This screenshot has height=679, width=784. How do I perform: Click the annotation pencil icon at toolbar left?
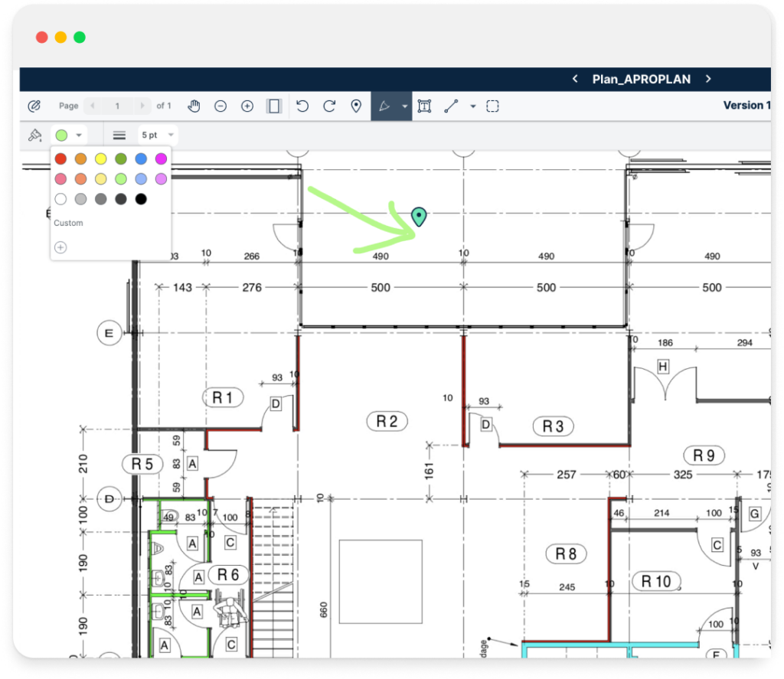(x=34, y=106)
